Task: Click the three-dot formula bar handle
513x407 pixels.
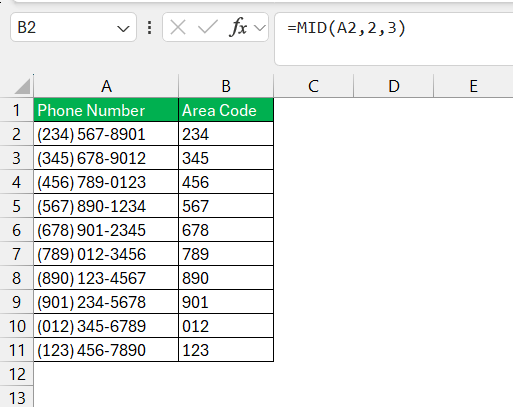Action: pyautogui.click(x=150, y=27)
